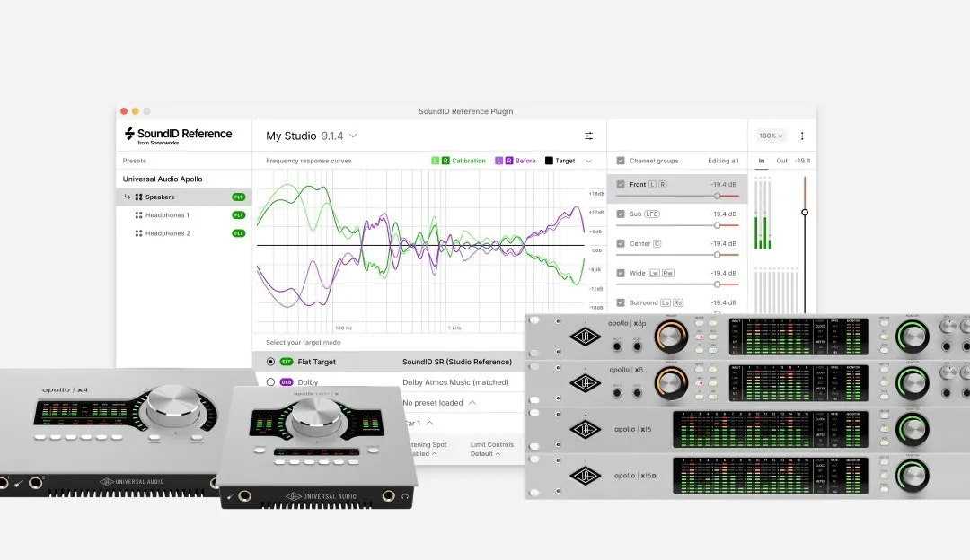970x560 pixels.
Task: Click the Front L R gain slider handle
Action: 717,196
